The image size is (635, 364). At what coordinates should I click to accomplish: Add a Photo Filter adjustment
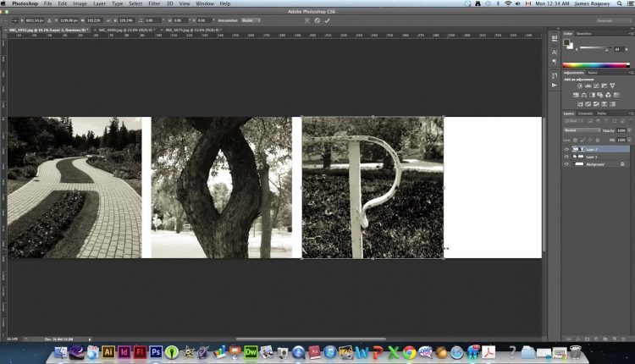pyautogui.click(x=600, y=95)
